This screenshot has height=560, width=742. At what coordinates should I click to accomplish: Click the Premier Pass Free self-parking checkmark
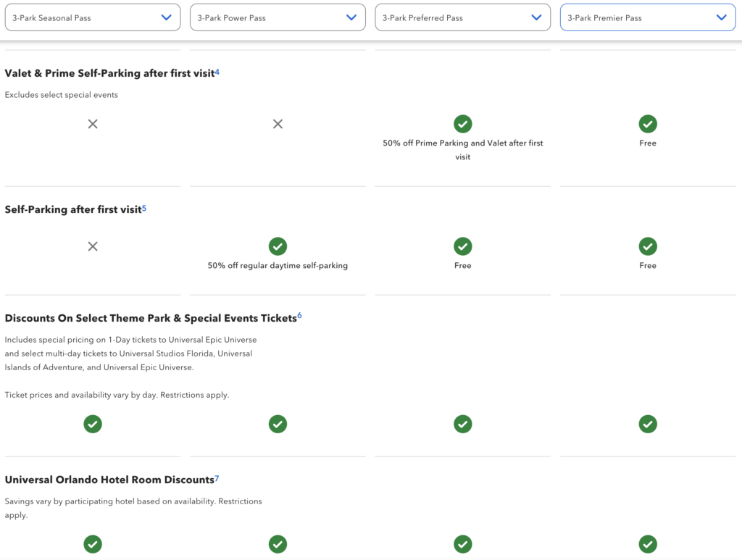coord(648,246)
